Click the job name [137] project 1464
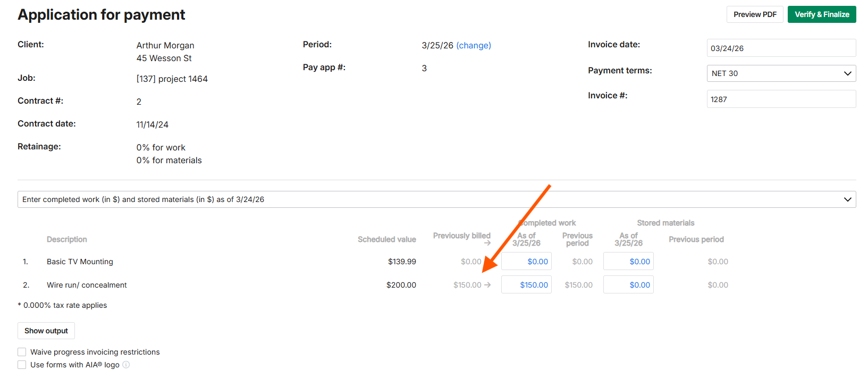The image size is (868, 378). [x=172, y=79]
